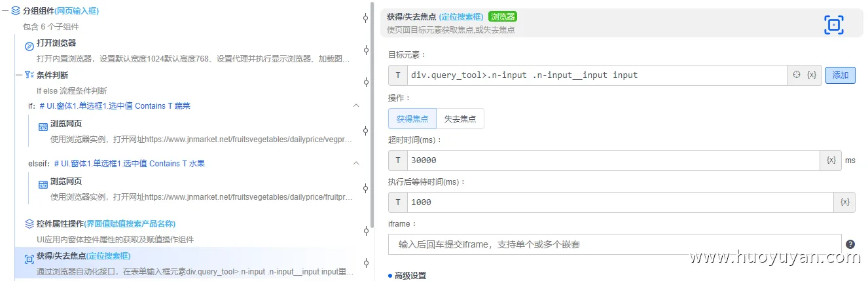Click the focus icon beside 获得/失去焦点 step
868x281 pixels.
coord(29,259)
